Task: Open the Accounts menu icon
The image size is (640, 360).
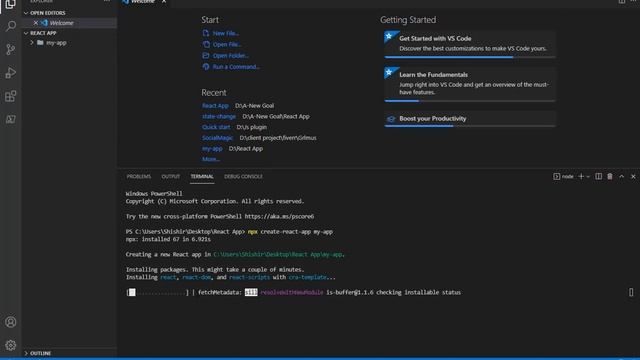Action: pos(11,322)
